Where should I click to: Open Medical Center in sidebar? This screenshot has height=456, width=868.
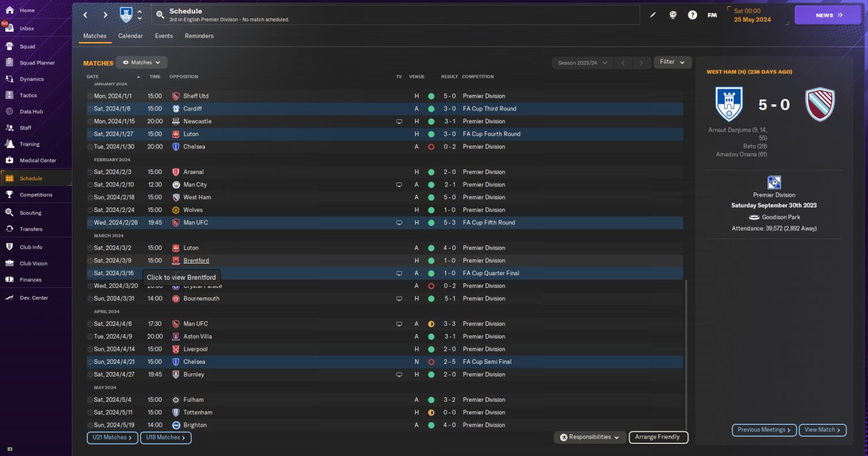click(x=37, y=161)
